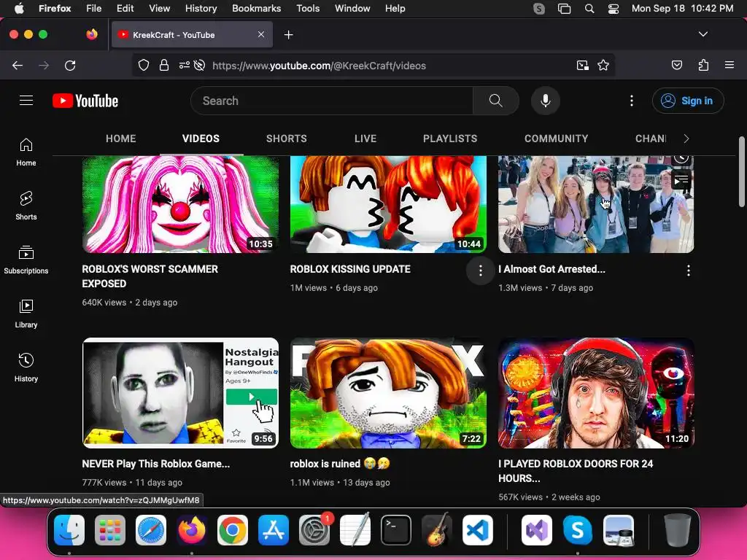Click the Sign in button
The image size is (747, 560).
click(688, 101)
